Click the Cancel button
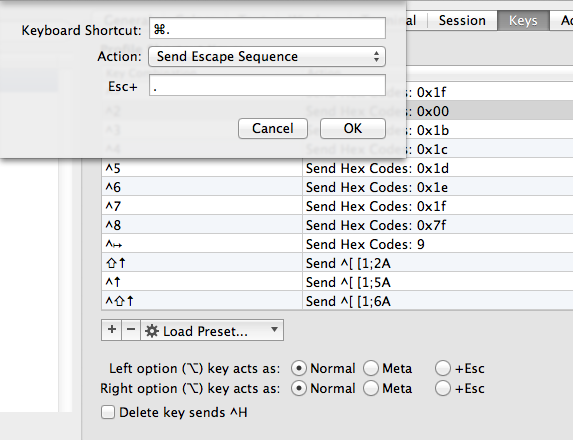573x440 pixels. (x=273, y=129)
